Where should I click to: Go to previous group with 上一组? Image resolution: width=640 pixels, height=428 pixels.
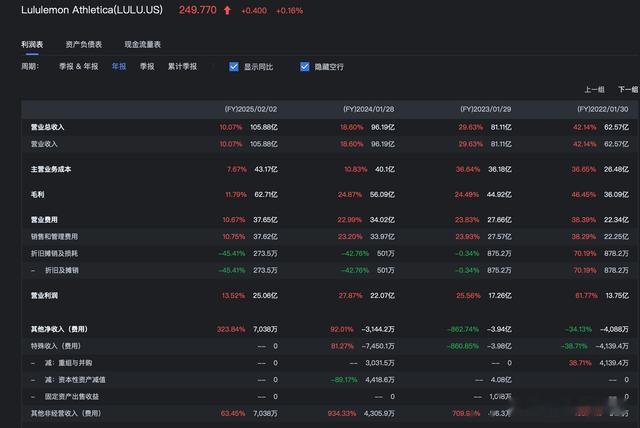point(594,90)
